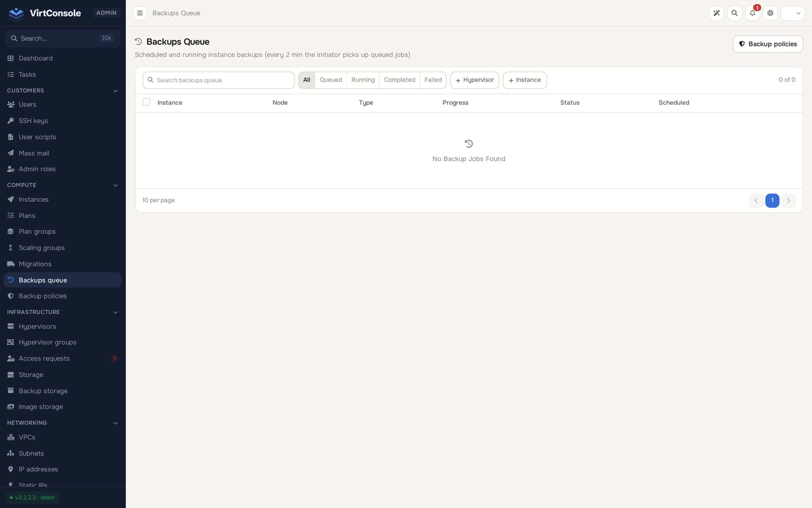
Task: Toggle the sidebar hamburger menu button
Action: (x=140, y=13)
